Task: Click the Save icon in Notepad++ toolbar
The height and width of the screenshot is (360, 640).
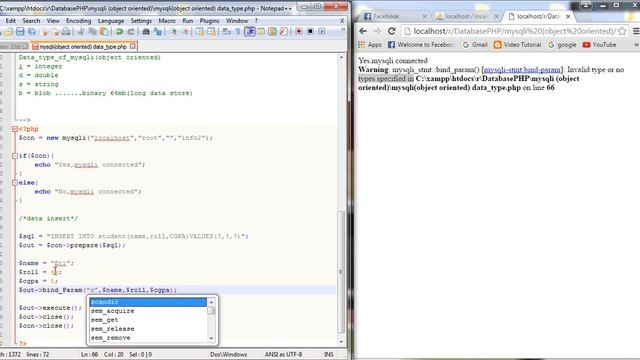Action: (20, 31)
